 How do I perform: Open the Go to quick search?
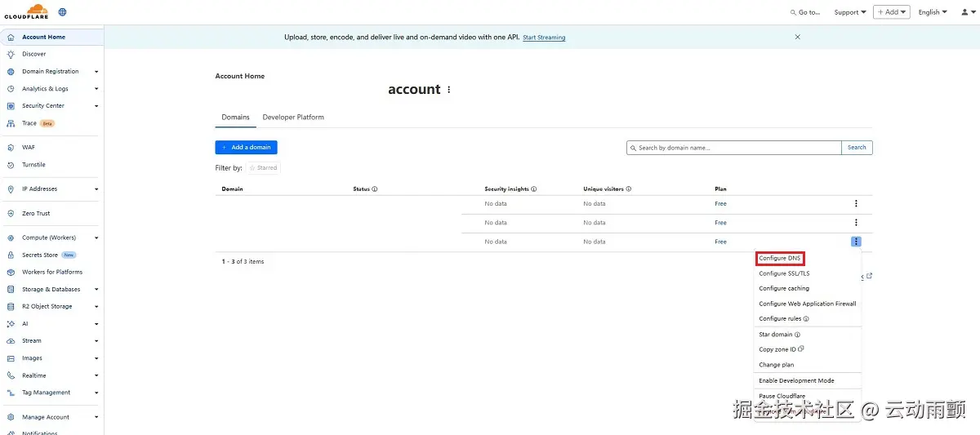click(x=805, y=12)
